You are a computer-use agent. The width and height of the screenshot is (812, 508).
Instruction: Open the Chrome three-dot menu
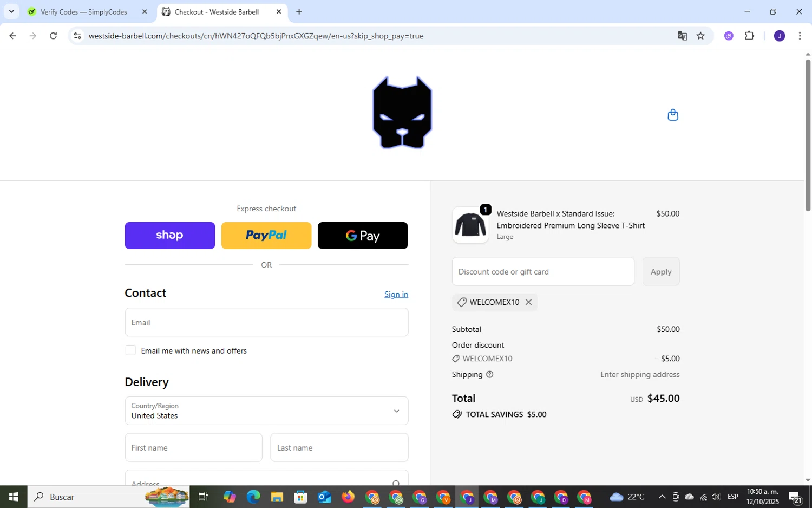[800, 36]
